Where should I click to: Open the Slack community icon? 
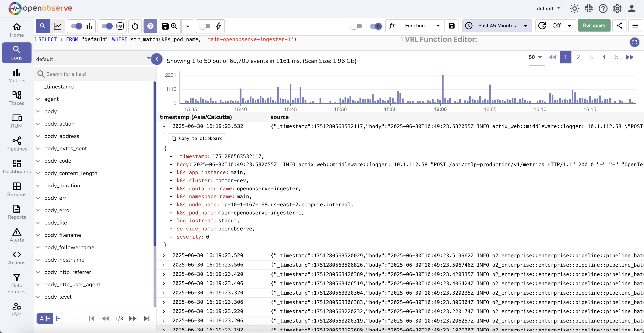[588, 9]
